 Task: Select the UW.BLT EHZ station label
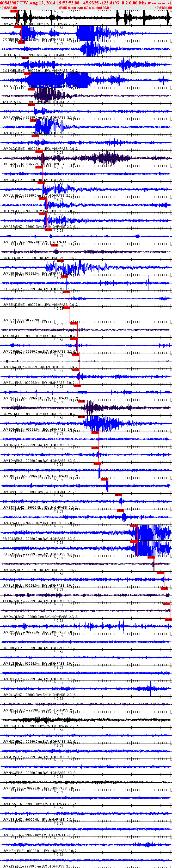coord(39,663)
